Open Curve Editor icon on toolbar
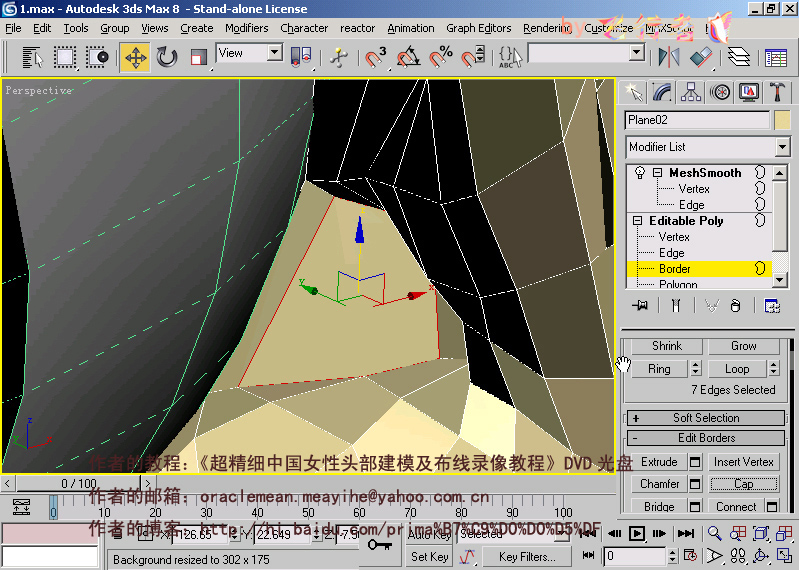This screenshot has height=570, width=799. [x=776, y=58]
